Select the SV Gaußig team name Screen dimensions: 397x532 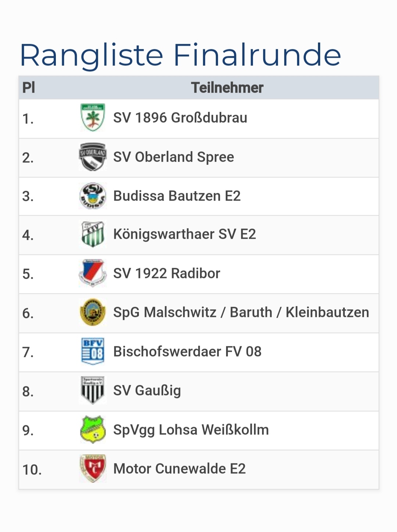(x=147, y=391)
